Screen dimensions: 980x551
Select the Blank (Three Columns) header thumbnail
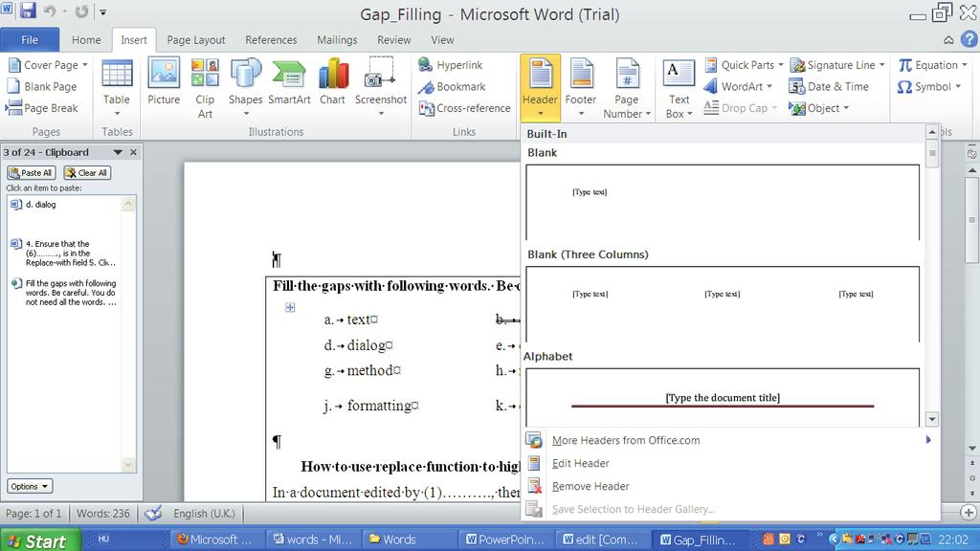click(x=723, y=304)
